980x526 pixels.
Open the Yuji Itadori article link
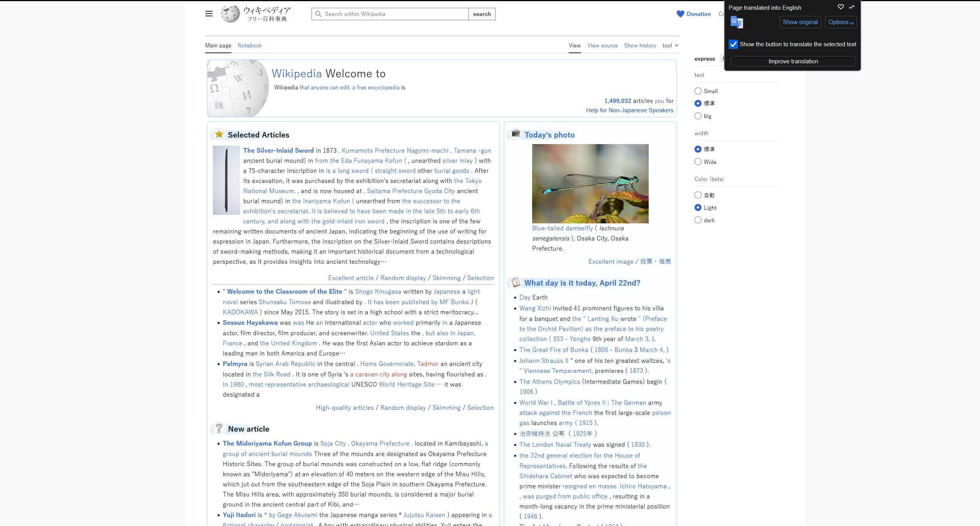pos(239,515)
